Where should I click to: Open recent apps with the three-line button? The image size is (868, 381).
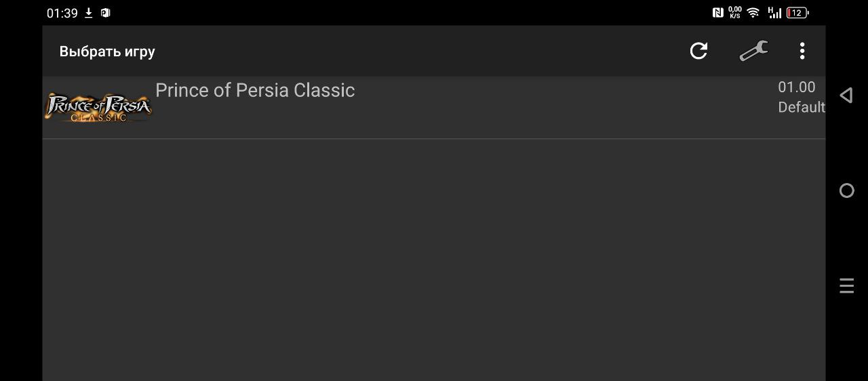846,286
